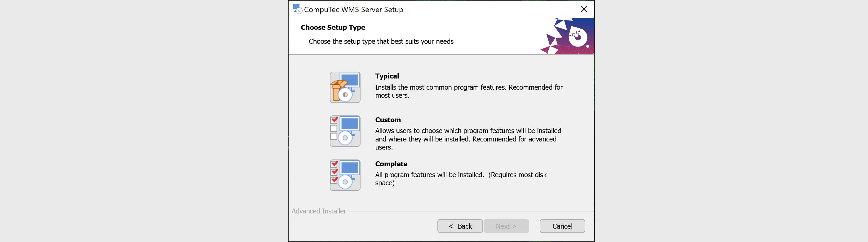Screen dimensions: 868x242
Task: Click the Choose Setup Type heading
Action: pos(333,27)
